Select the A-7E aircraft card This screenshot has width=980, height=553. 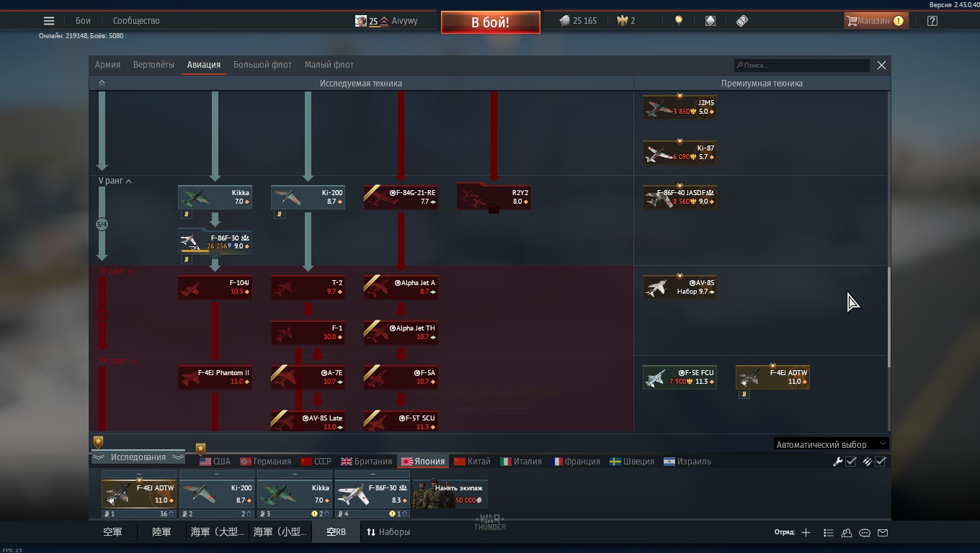pos(308,377)
